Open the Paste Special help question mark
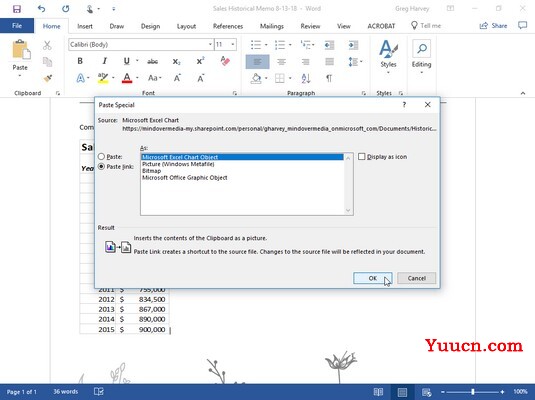Screen dimensions: 535x400 pos(404,104)
